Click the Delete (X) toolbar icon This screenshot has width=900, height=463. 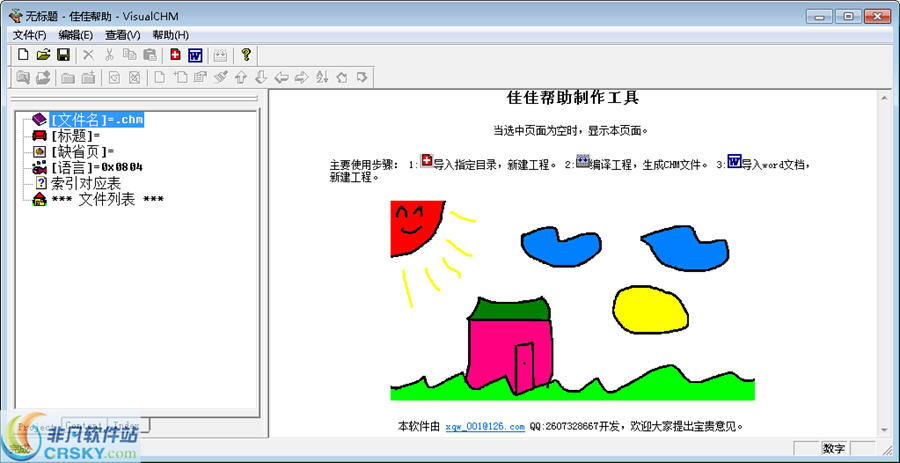click(88, 55)
